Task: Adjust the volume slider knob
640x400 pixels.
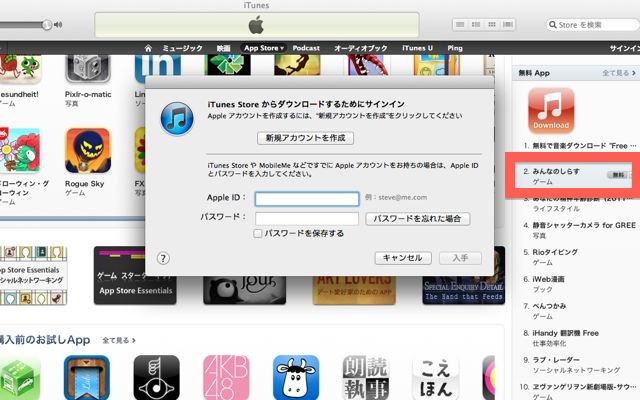Action: [x=47, y=25]
